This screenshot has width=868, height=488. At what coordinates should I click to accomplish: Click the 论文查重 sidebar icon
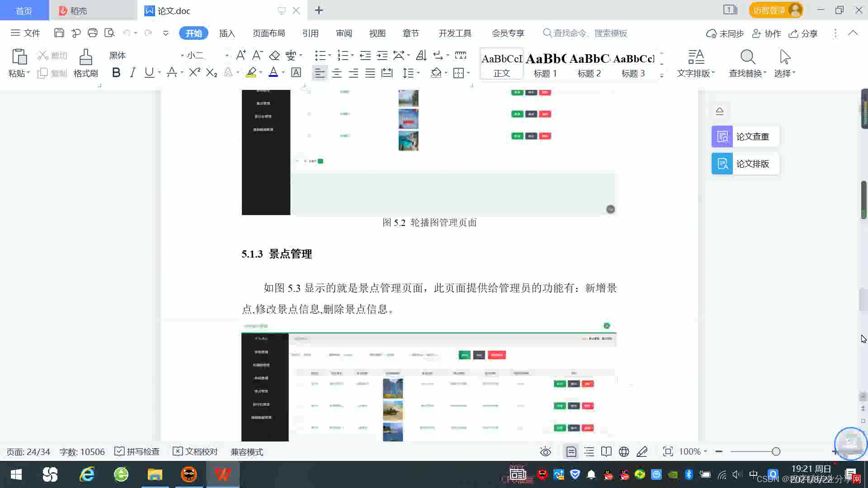tap(722, 136)
